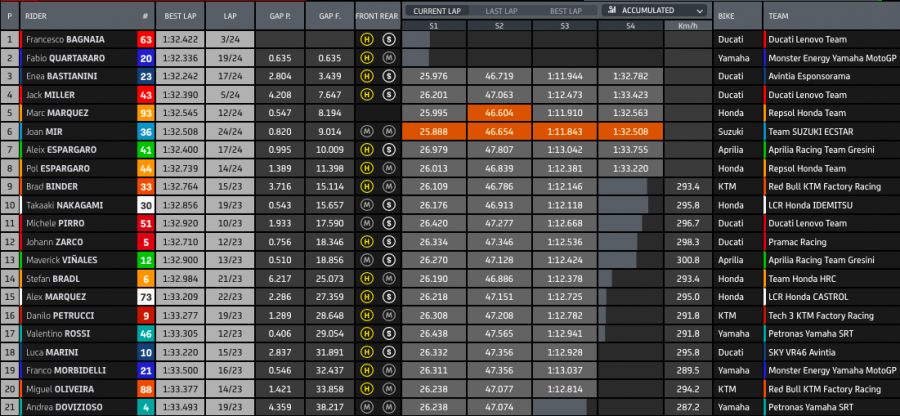Click Quartararo's medium rear tyre icon
900x416 pixels.
tap(387, 58)
